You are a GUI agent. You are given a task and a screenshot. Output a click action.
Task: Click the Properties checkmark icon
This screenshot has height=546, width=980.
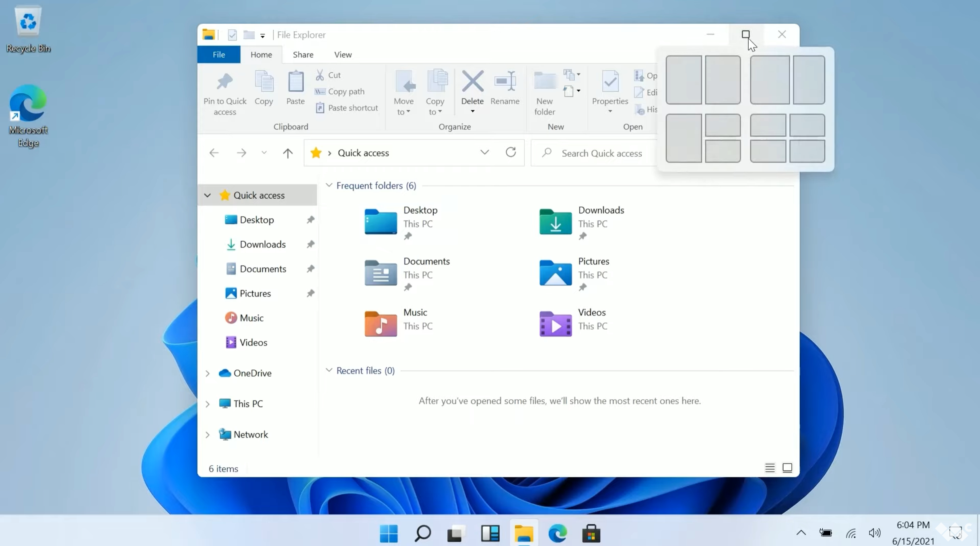[610, 82]
